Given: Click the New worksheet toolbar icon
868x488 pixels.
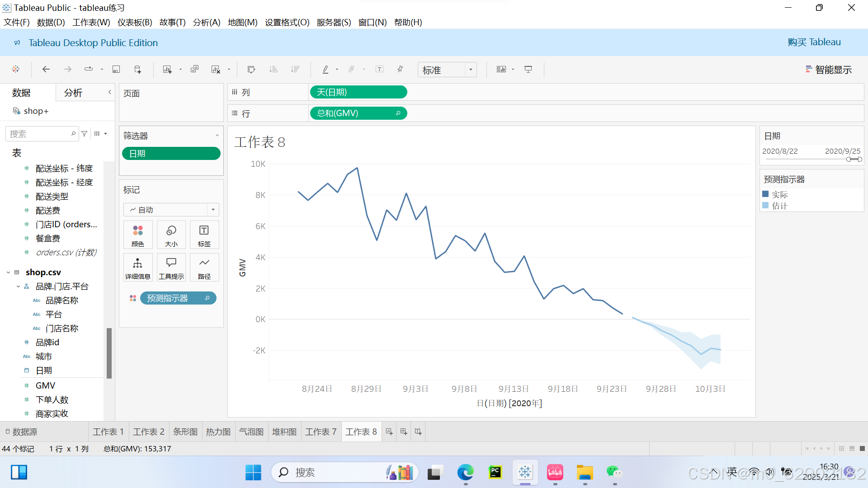Looking at the screenshot, I should click(x=167, y=69).
